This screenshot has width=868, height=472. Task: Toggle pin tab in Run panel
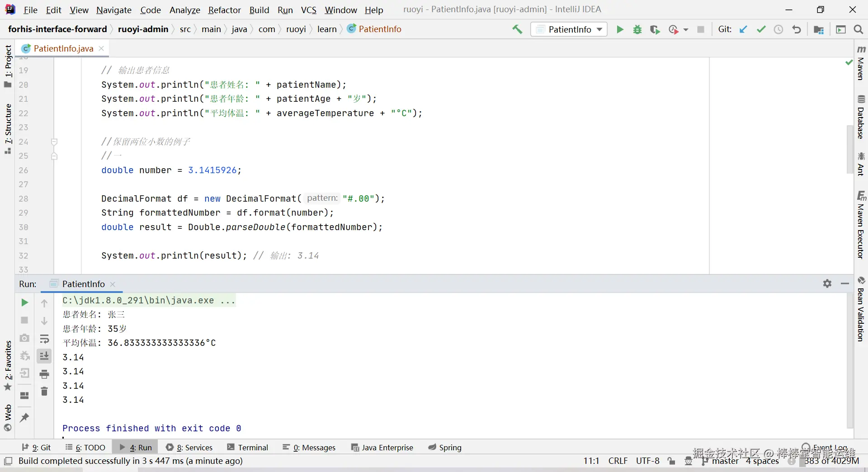pyautogui.click(x=24, y=417)
